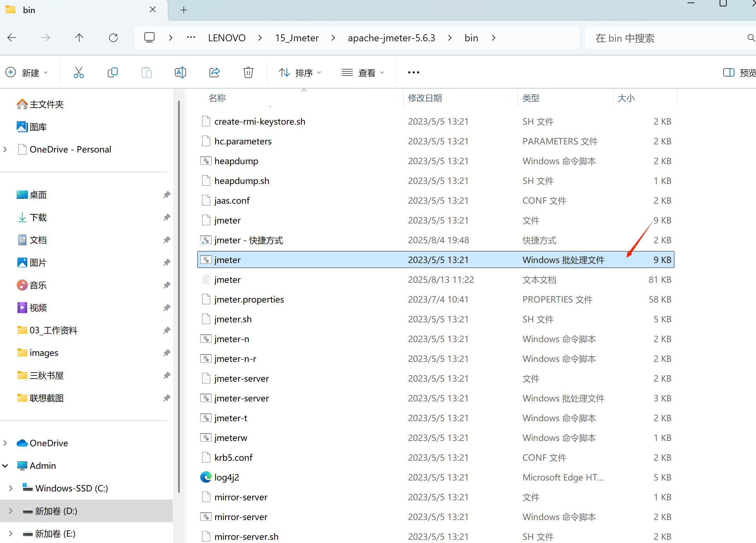Open the 预览 preview pane button
Viewport: 756px width, 543px height.
point(739,73)
